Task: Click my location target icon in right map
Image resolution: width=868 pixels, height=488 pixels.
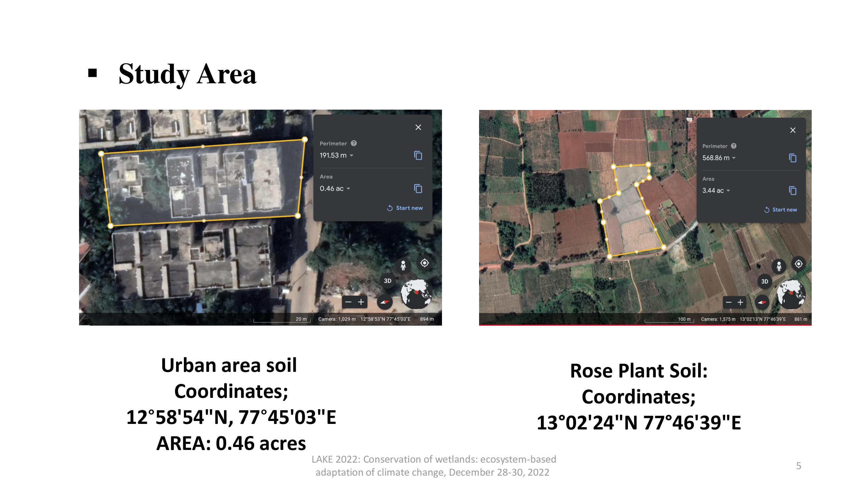Action: point(798,264)
